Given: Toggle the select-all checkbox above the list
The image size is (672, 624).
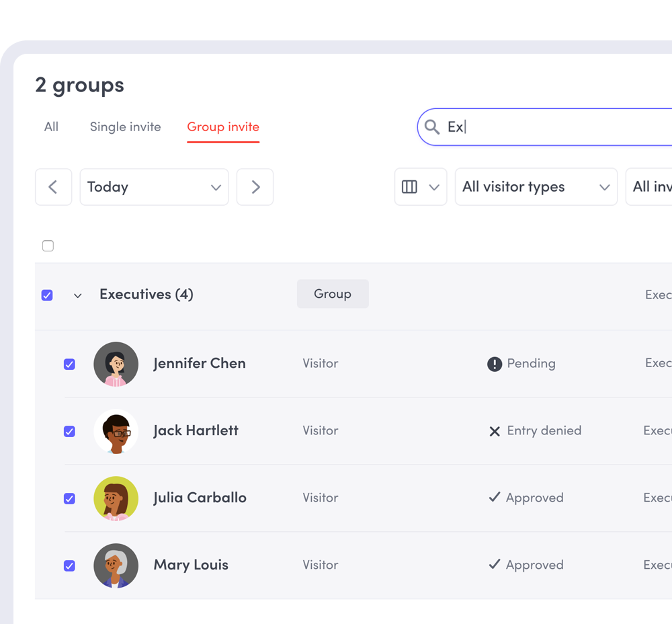Looking at the screenshot, I should (x=48, y=245).
